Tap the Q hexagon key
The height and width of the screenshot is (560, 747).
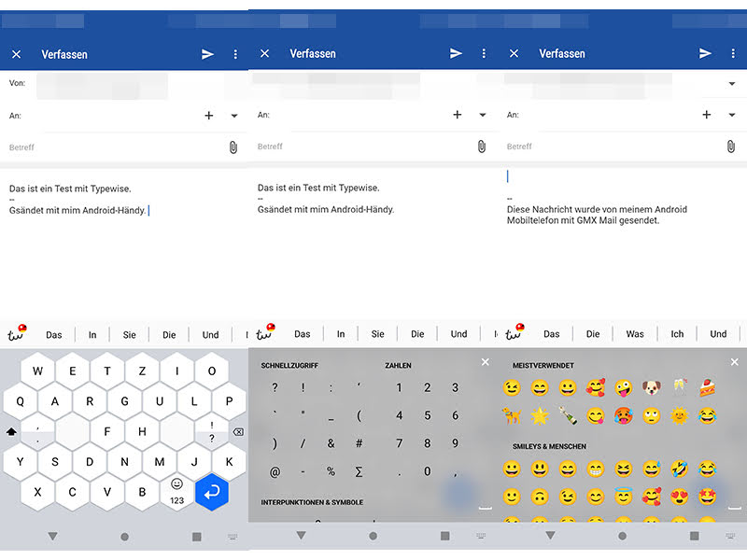click(20, 401)
